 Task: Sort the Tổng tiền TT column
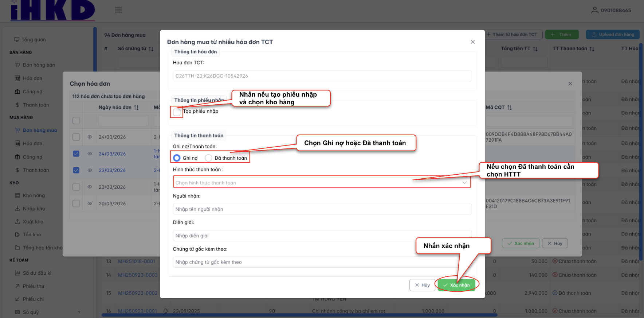pyautogui.click(x=535, y=49)
